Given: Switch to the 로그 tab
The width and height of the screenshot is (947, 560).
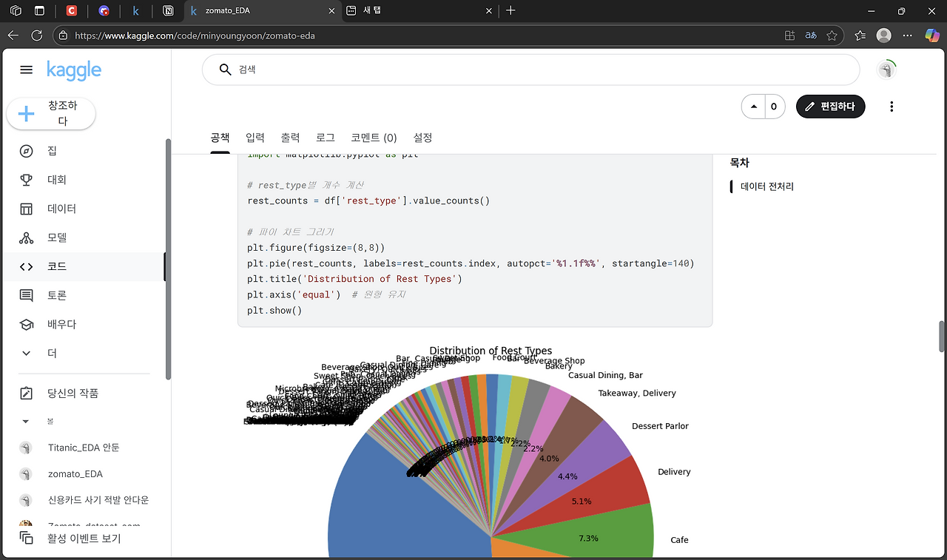Looking at the screenshot, I should pyautogui.click(x=326, y=138).
